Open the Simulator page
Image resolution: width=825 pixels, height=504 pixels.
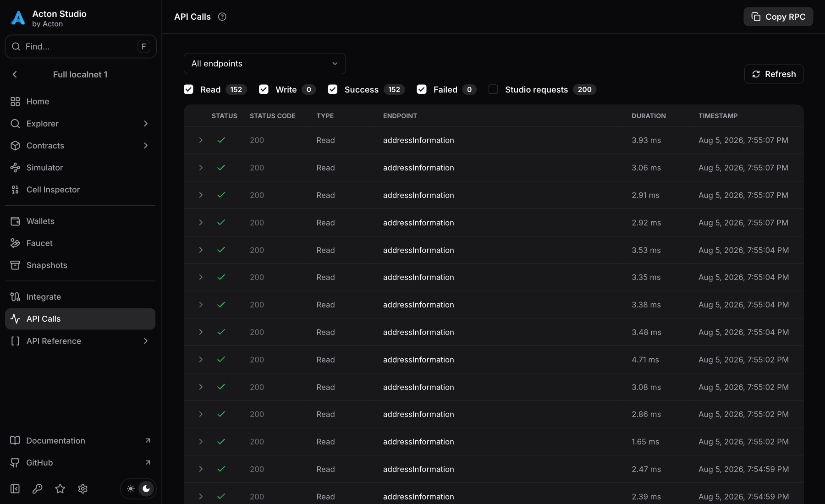click(80, 168)
